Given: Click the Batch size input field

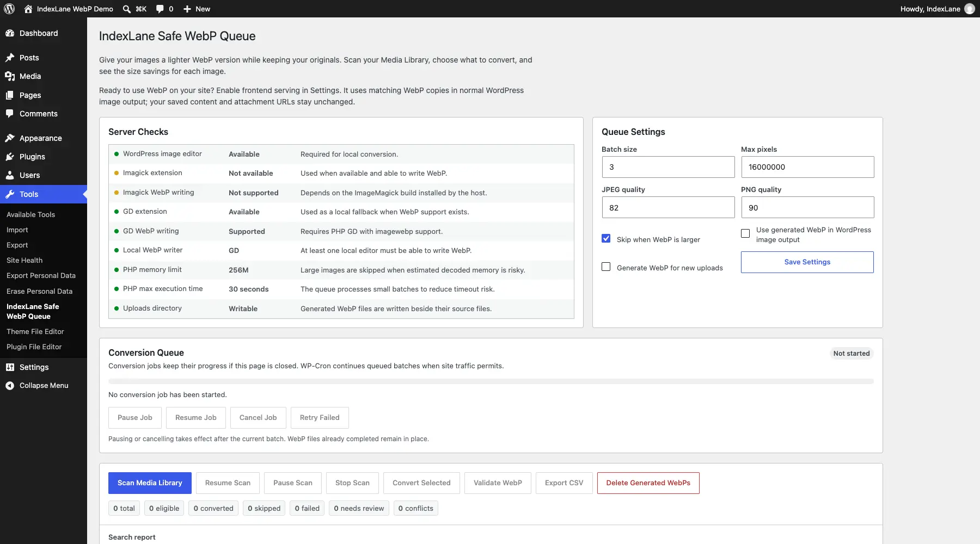Looking at the screenshot, I should pyautogui.click(x=669, y=167).
